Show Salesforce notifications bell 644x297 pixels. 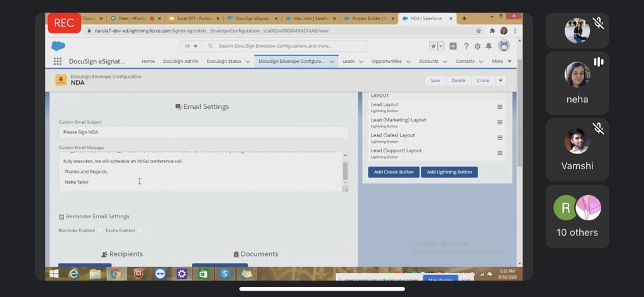point(488,46)
